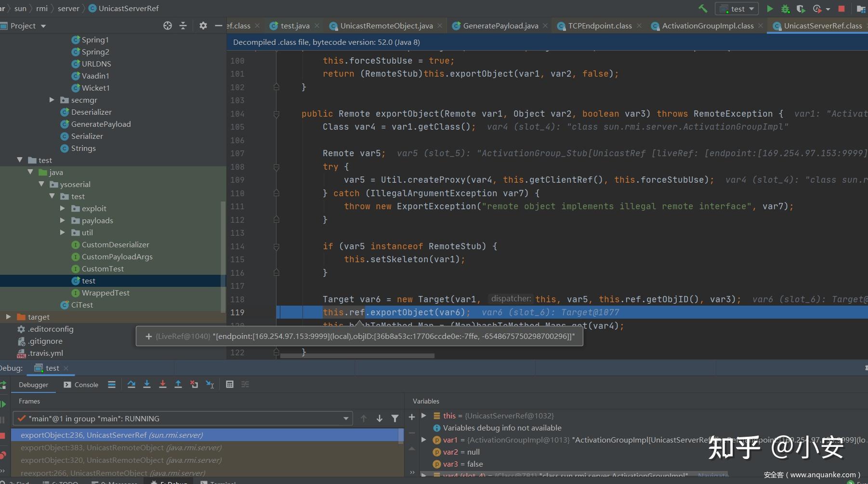Close the test.java editor tab
The width and height of the screenshot is (868, 484).
(x=317, y=26)
